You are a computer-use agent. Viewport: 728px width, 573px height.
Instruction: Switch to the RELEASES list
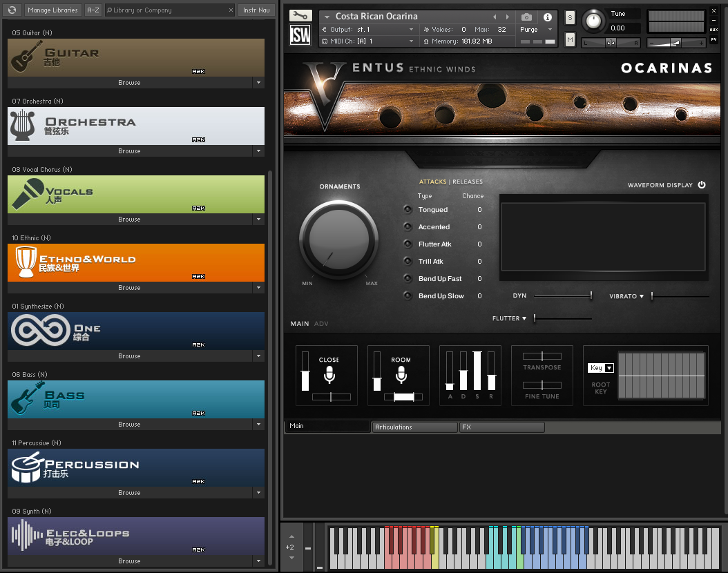468,182
